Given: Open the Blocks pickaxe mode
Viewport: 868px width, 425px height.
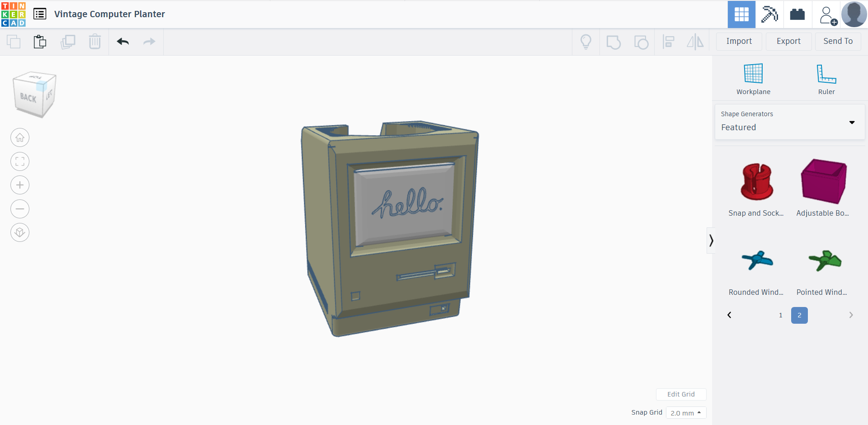Looking at the screenshot, I should point(769,14).
